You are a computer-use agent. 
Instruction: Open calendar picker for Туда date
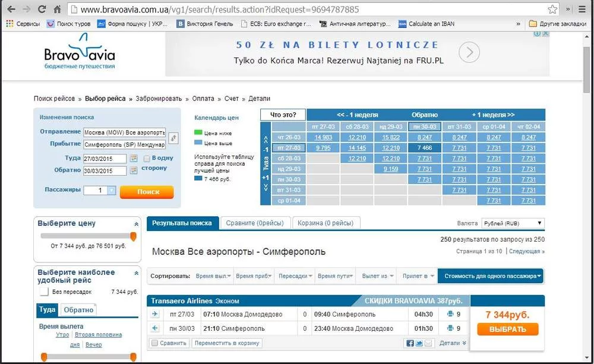click(133, 159)
